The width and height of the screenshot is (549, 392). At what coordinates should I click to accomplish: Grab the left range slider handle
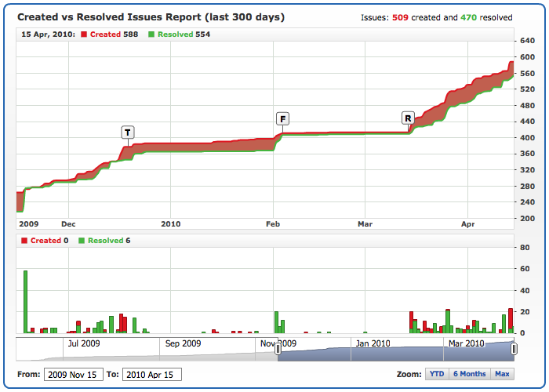coord(278,349)
